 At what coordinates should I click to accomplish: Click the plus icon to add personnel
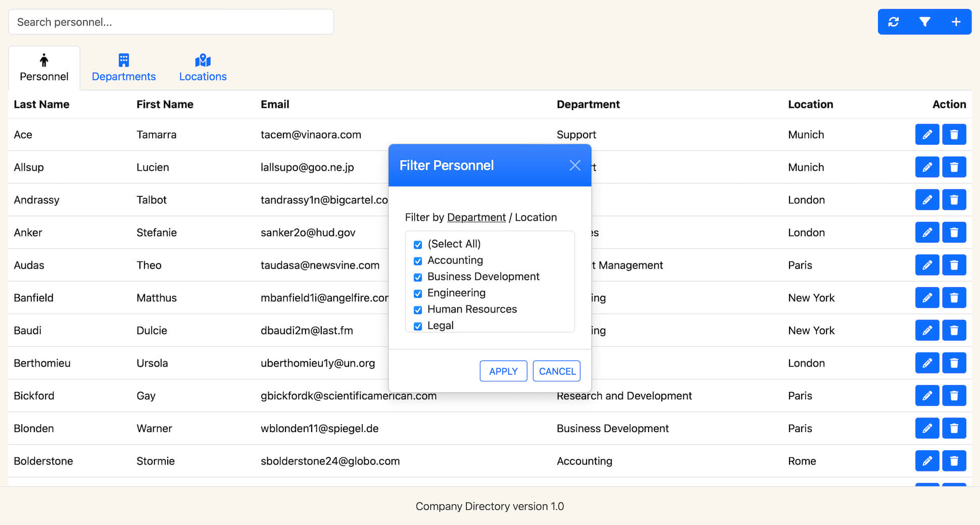click(x=956, y=22)
